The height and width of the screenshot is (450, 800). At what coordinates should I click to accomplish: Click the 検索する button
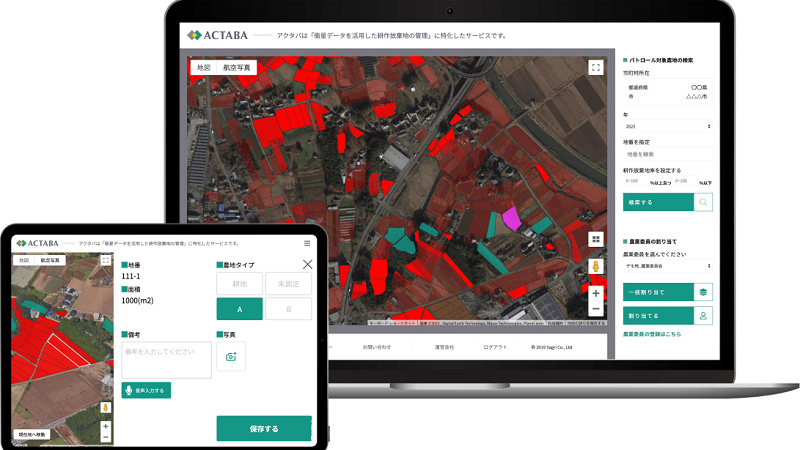[658, 202]
